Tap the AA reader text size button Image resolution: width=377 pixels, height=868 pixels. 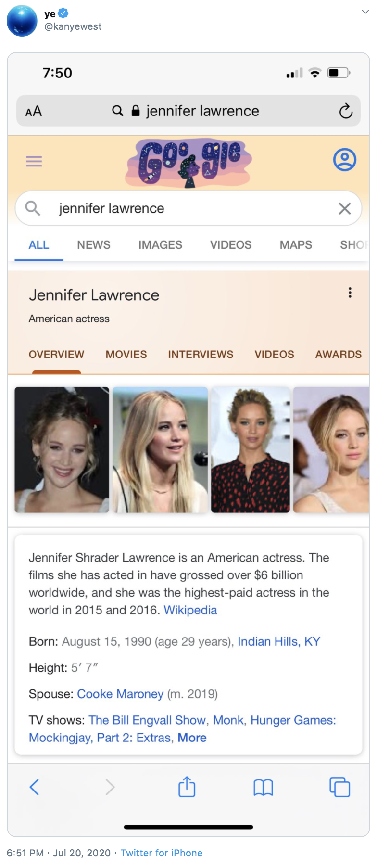pyautogui.click(x=34, y=111)
